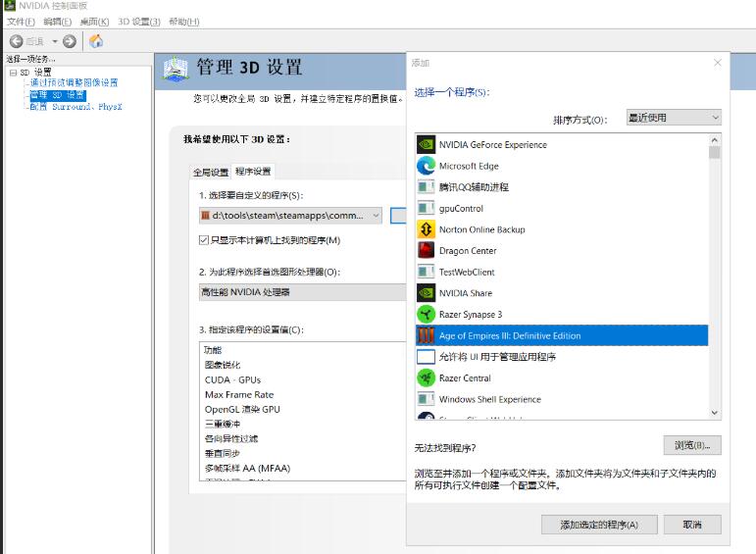Click the 浏览(B)... button

coord(691,445)
